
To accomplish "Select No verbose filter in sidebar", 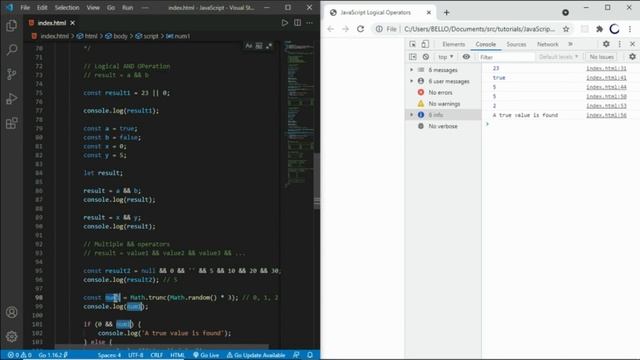I will [x=444, y=126].
